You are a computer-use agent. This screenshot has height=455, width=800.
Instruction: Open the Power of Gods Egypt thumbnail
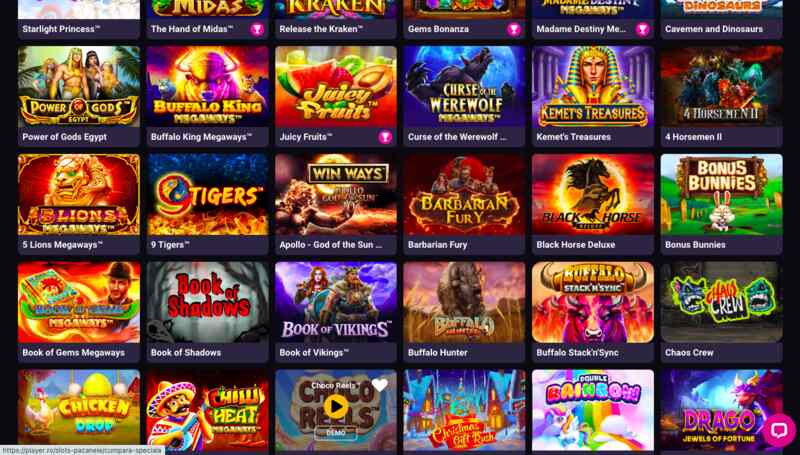click(79, 86)
